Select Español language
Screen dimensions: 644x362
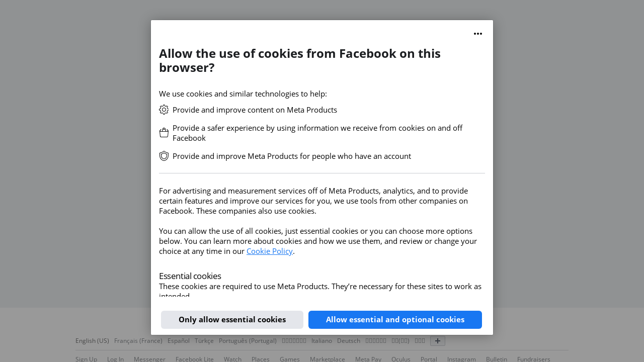point(179,341)
